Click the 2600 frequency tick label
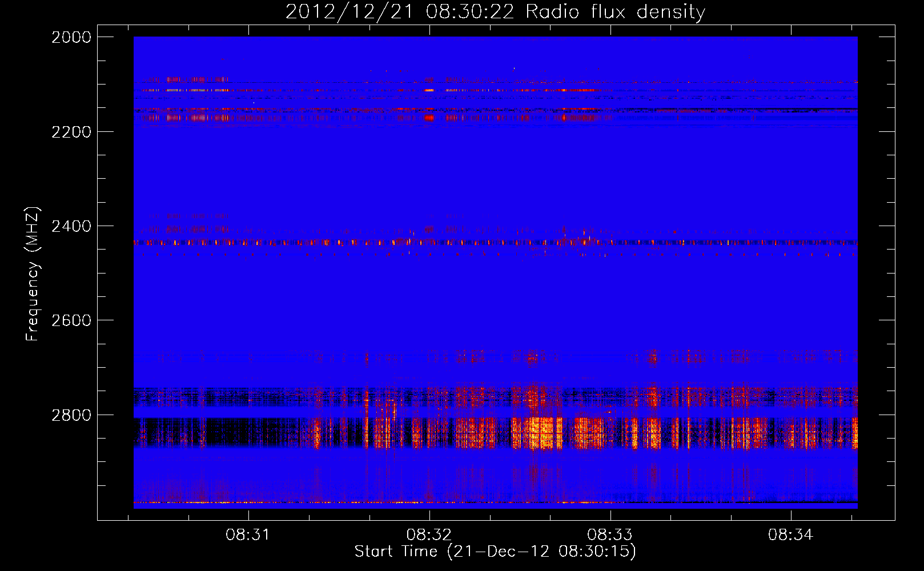The image size is (924, 571). coord(71,320)
